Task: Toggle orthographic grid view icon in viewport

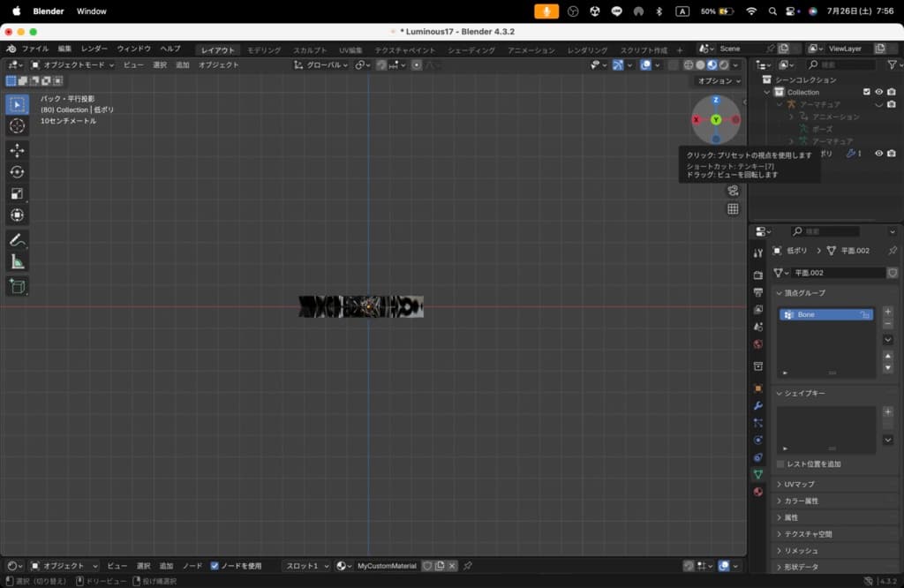Action: (733, 209)
